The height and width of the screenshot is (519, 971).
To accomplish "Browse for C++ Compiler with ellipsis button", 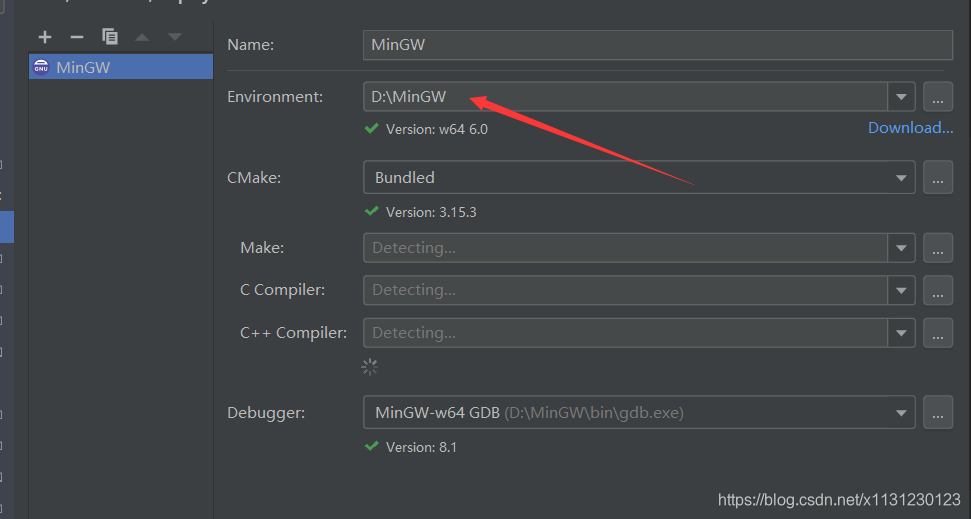I will tap(938, 333).
